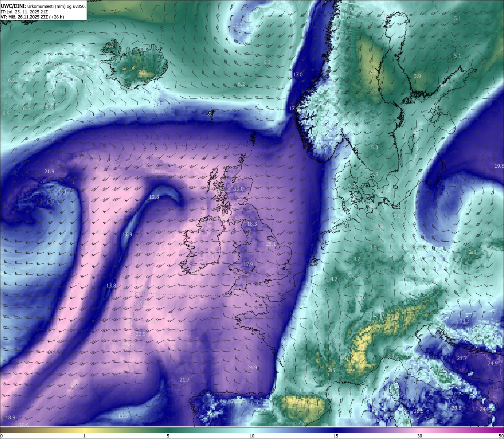Click the 'VT: Mið. 26.11.2025 23Z' valid time
This screenshot has height=439, width=504.
pyautogui.click(x=24, y=17)
